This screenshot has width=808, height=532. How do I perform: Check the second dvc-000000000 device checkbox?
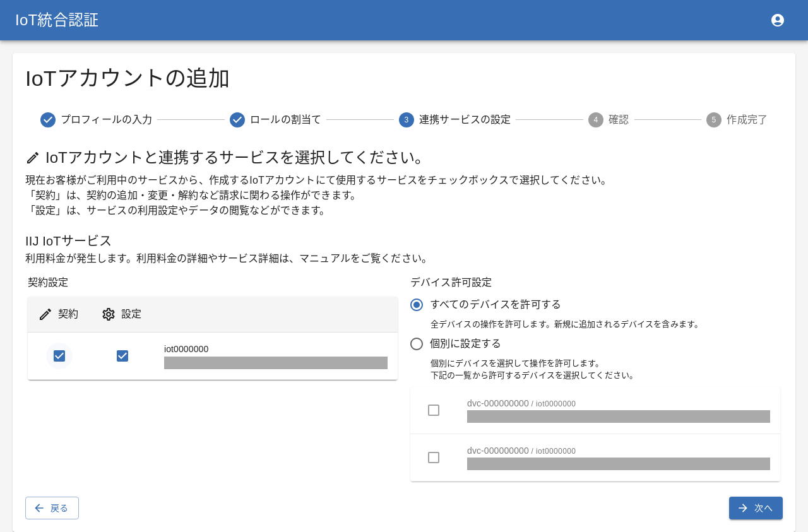pos(434,458)
